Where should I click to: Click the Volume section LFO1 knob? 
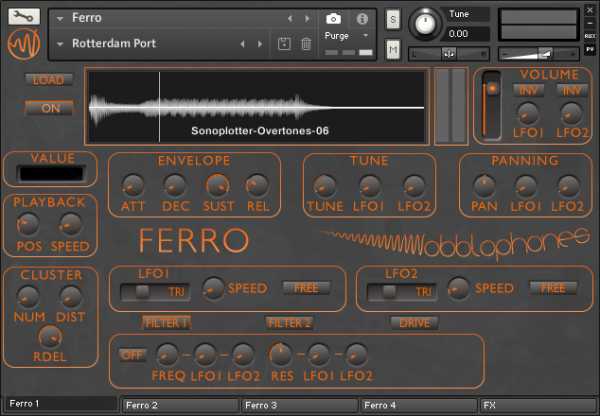click(x=528, y=113)
